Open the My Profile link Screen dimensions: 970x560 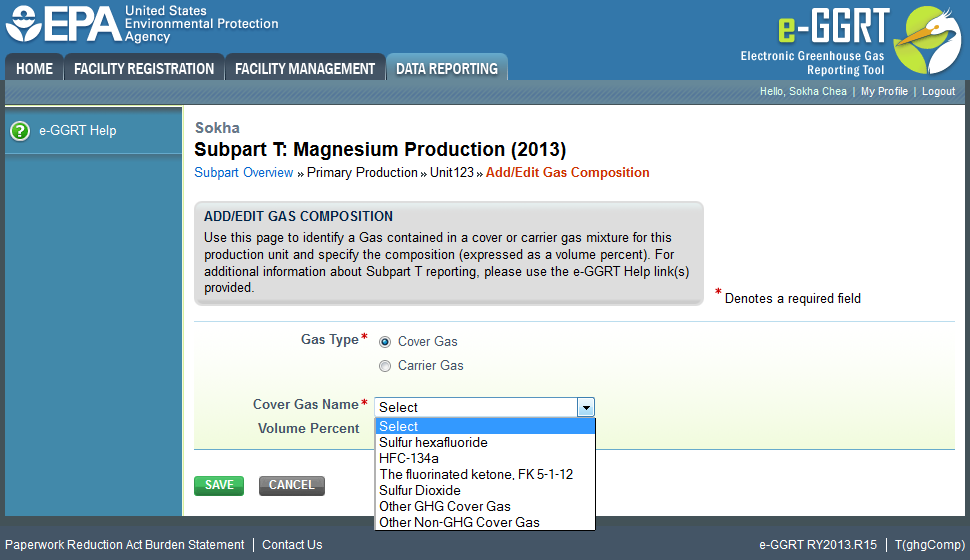884,92
